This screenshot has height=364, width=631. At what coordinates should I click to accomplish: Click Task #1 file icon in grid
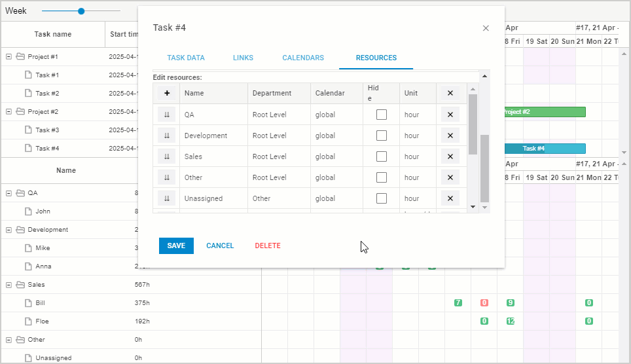[x=28, y=75]
